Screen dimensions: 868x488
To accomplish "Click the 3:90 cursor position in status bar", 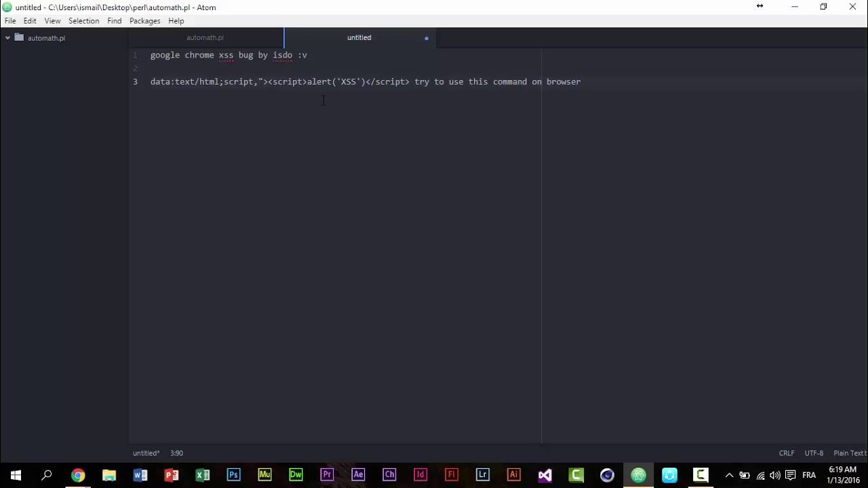I will pyautogui.click(x=176, y=453).
